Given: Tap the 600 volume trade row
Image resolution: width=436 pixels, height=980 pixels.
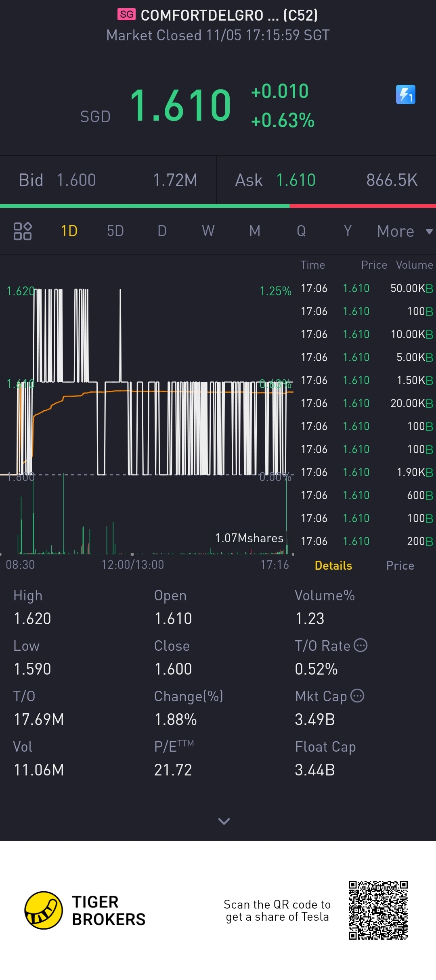Looking at the screenshot, I should (367, 495).
